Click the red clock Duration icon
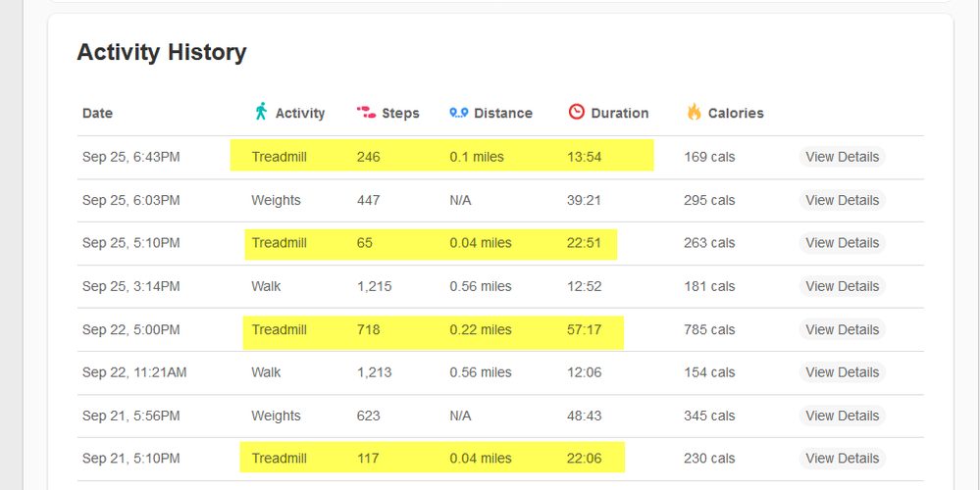980x490 pixels. (576, 112)
